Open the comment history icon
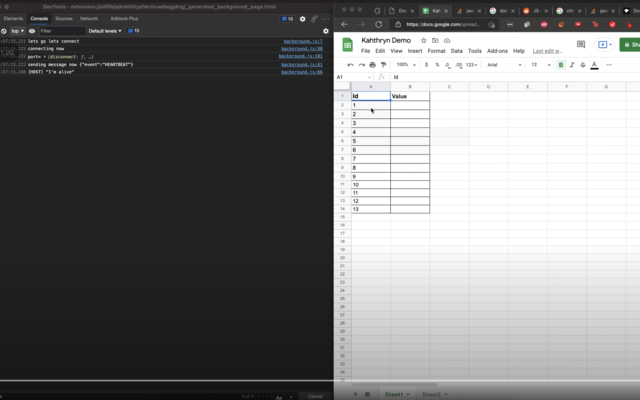 click(x=580, y=45)
